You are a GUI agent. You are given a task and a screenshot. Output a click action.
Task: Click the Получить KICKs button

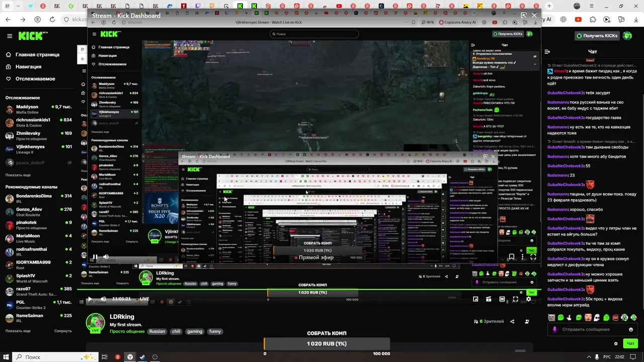(x=597, y=36)
